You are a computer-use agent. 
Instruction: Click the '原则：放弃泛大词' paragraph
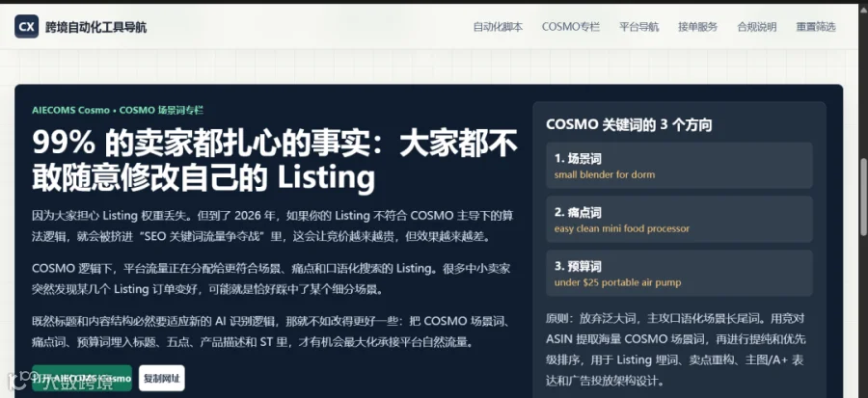click(675, 350)
